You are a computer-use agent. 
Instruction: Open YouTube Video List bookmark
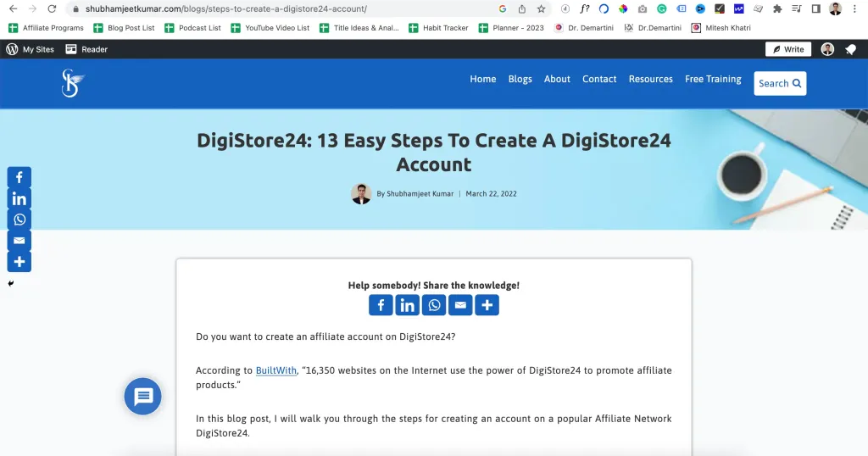coord(270,28)
